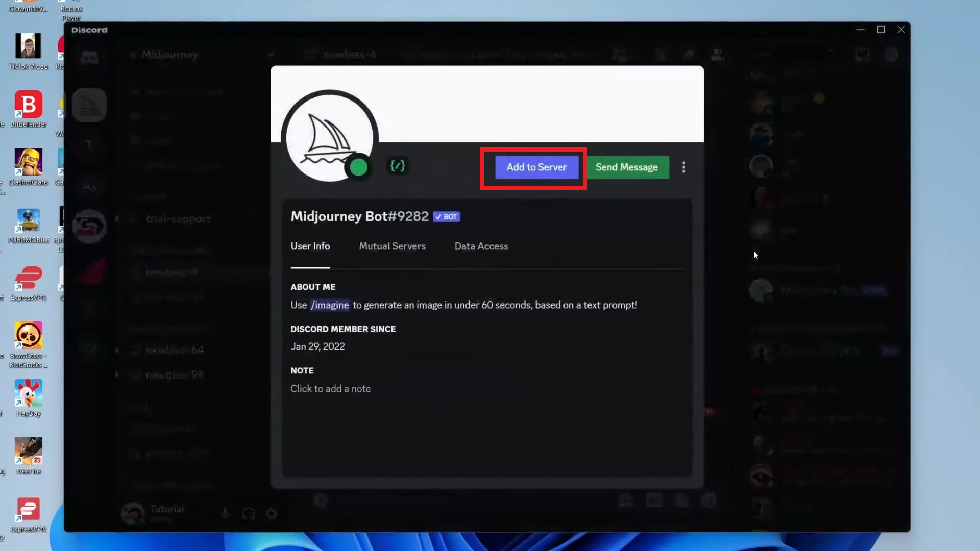Click the Add to Server button
This screenshot has width=980, height=551.
(535, 167)
